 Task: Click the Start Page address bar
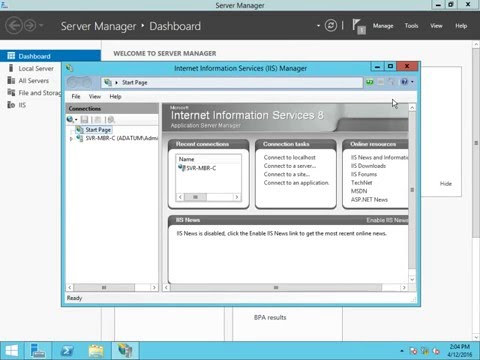pyautogui.click(x=232, y=82)
